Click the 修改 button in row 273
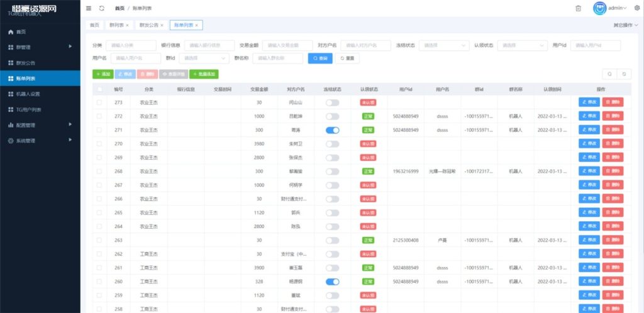The height and width of the screenshot is (313, 644). pos(589,102)
